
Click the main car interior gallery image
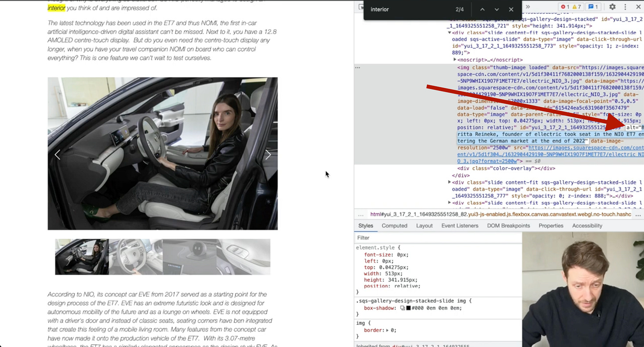click(x=163, y=154)
